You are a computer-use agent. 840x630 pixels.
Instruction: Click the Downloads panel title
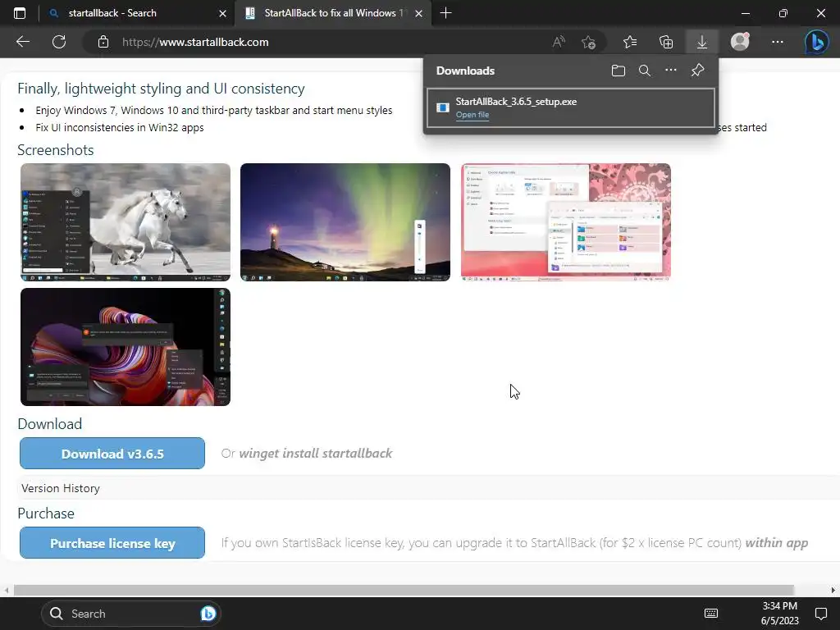coord(465,71)
